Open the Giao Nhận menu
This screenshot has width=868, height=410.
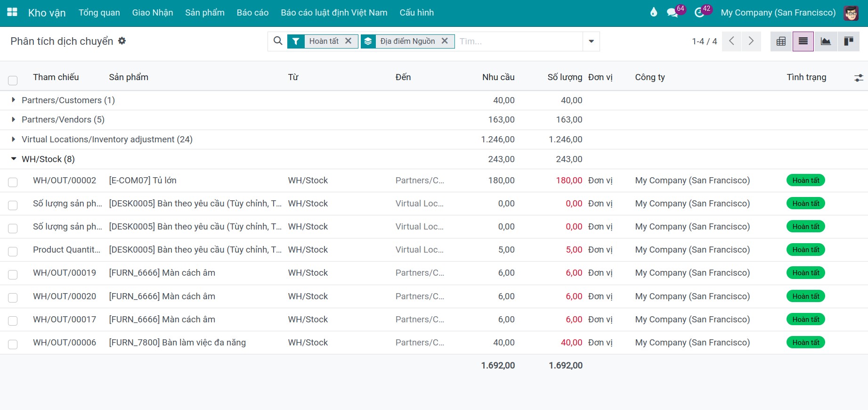153,13
